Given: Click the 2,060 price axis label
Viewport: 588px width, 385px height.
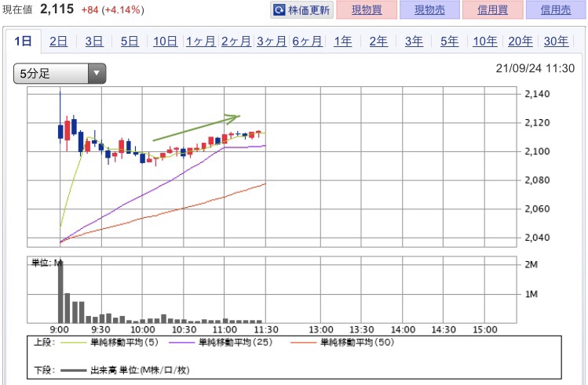Looking at the screenshot, I should [537, 209].
